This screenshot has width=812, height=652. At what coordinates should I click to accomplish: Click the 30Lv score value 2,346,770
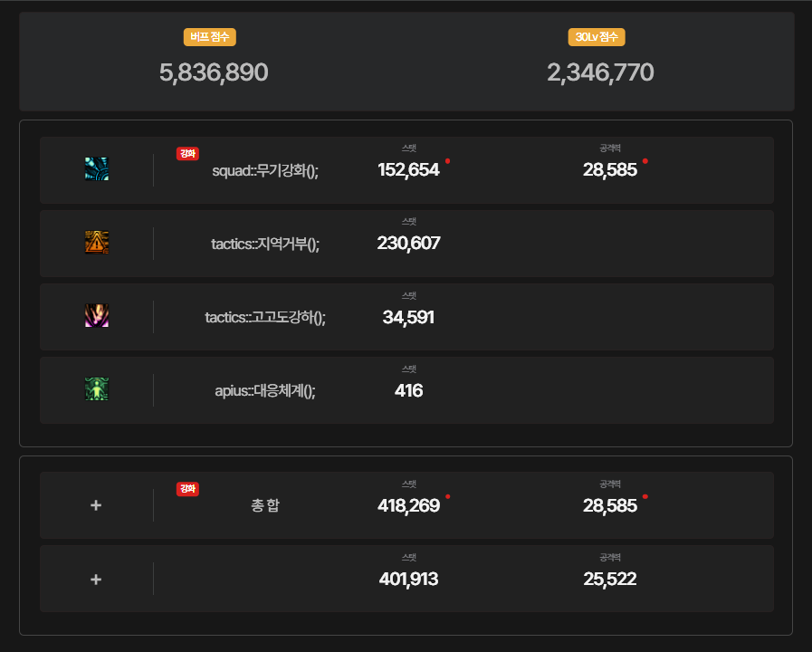tap(600, 72)
